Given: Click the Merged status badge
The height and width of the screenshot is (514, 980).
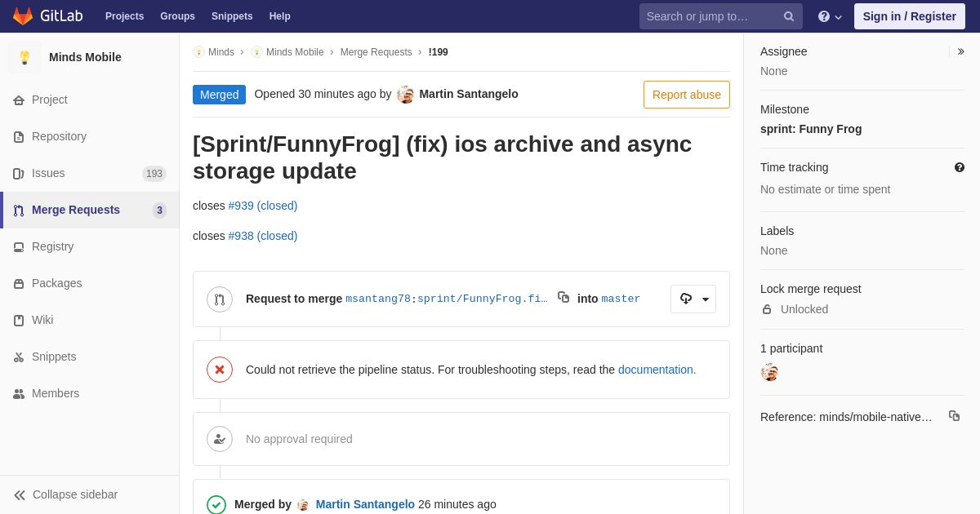Looking at the screenshot, I should point(219,95).
